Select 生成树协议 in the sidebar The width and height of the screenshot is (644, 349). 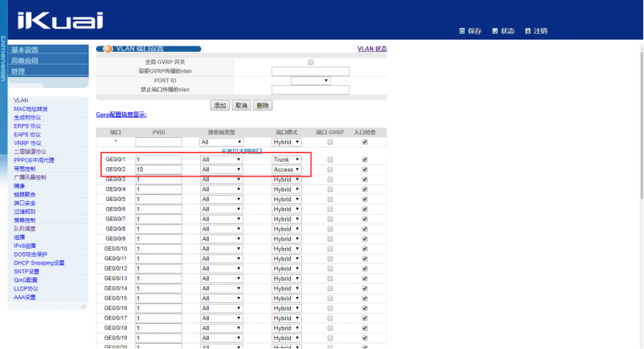27,117
